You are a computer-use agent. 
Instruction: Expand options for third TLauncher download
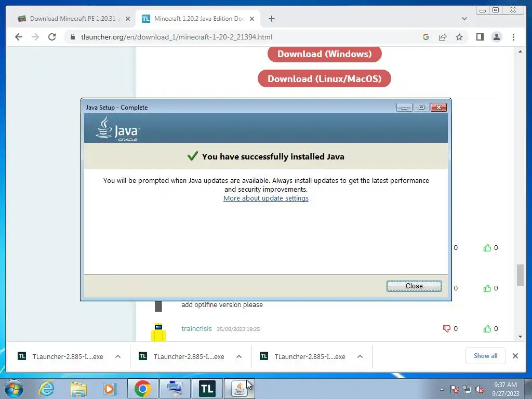point(360,356)
